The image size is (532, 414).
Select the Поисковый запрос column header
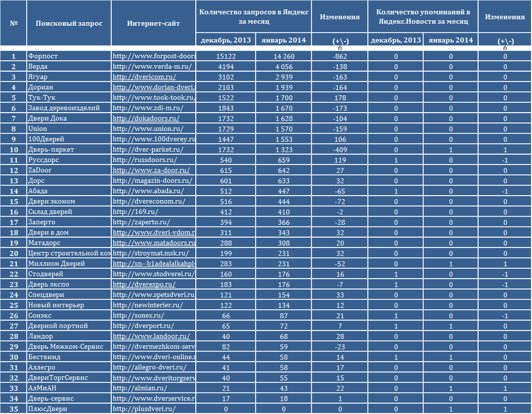tap(69, 23)
